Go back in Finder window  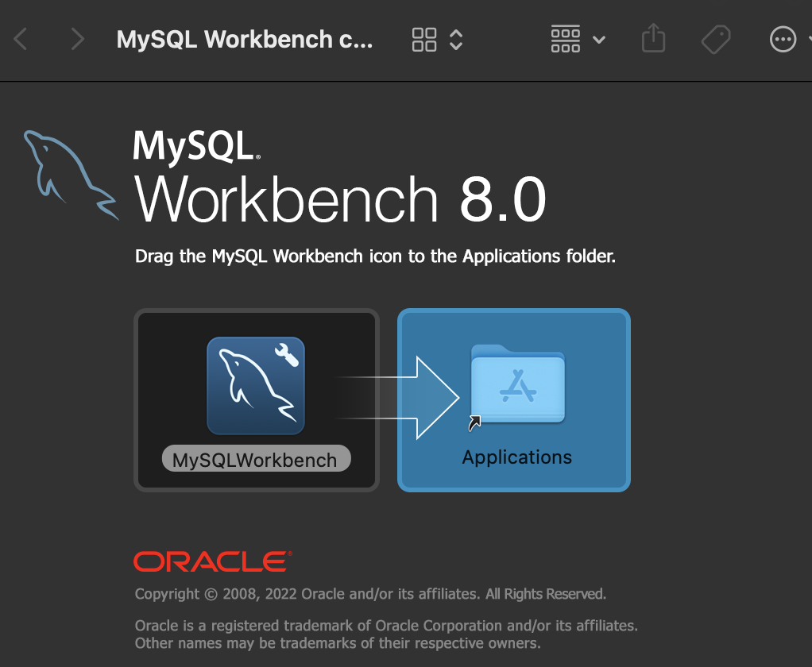pyautogui.click(x=21, y=40)
